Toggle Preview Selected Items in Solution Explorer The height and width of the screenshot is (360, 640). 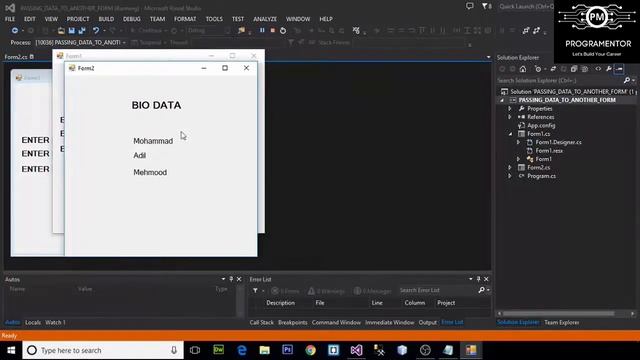pyautogui.click(x=619, y=69)
